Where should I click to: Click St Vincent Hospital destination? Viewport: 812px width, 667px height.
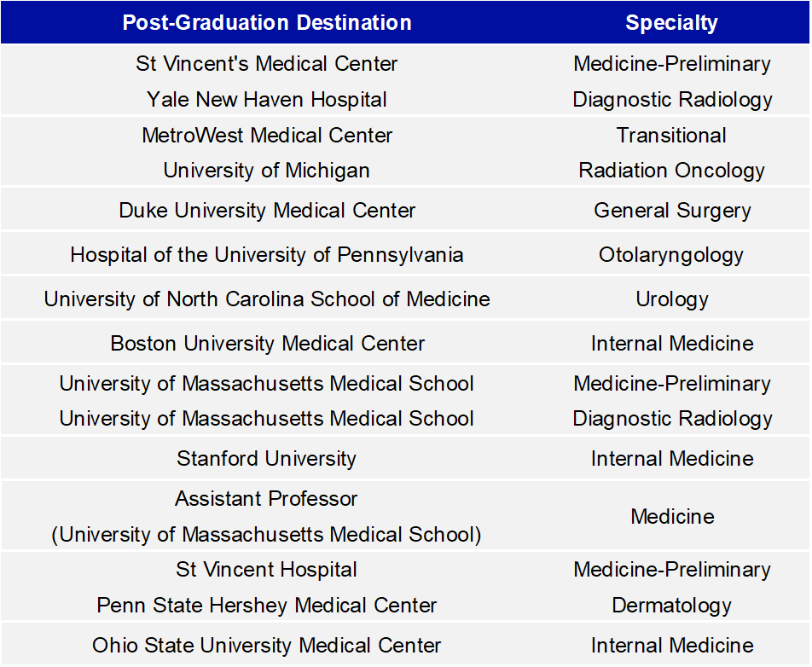pyautogui.click(x=267, y=570)
